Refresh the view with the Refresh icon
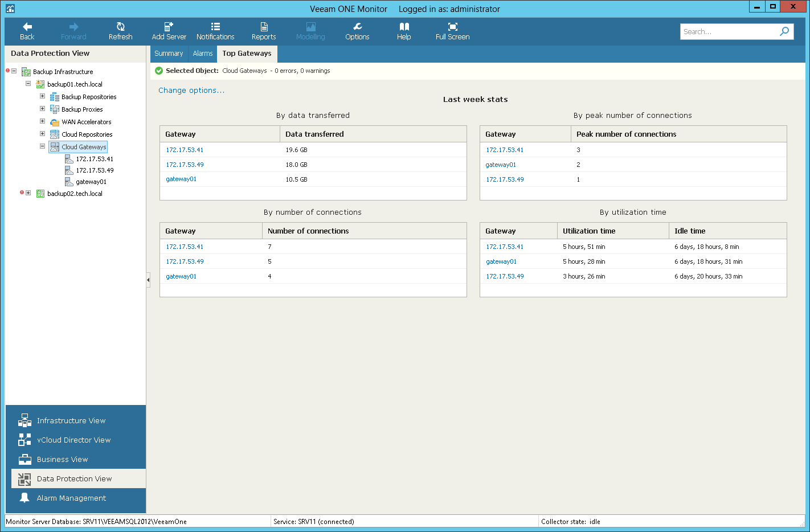Image resolution: width=810 pixels, height=532 pixels. coord(121,27)
